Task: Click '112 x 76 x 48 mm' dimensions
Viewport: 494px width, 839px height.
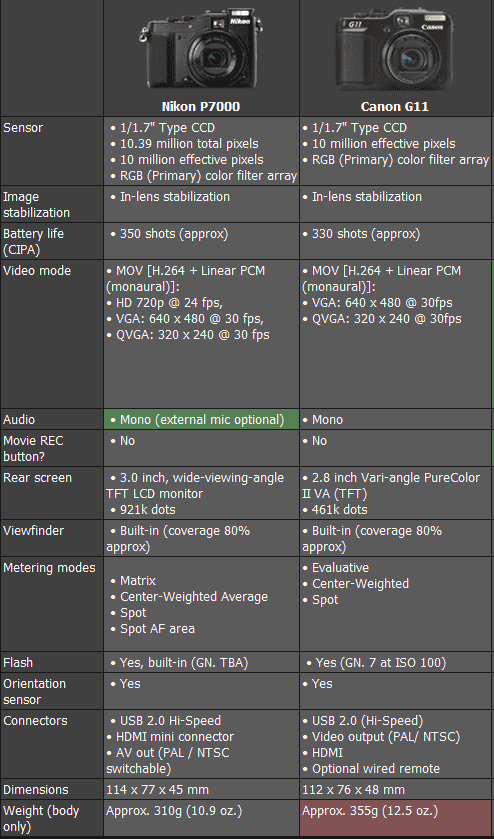Action: pyautogui.click(x=353, y=789)
